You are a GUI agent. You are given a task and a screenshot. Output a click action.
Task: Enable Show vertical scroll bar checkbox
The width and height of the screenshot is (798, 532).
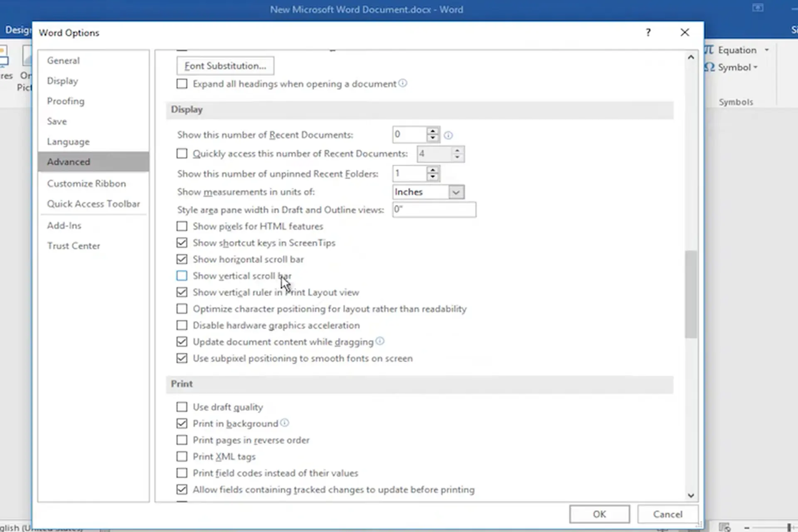pyautogui.click(x=182, y=276)
